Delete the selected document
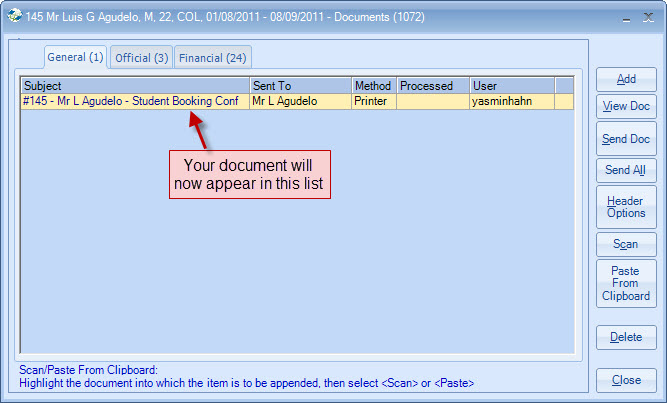The width and height of the screenshot is (667, 403). 626,337
